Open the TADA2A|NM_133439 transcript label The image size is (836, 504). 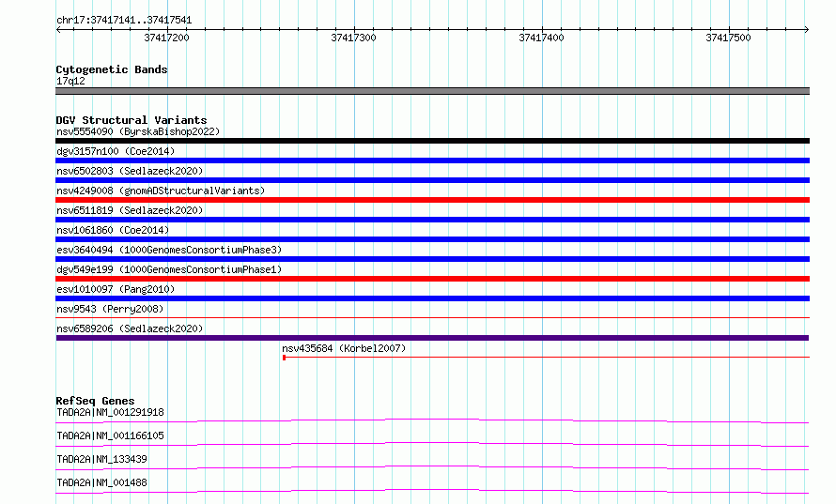click(101, 459)
